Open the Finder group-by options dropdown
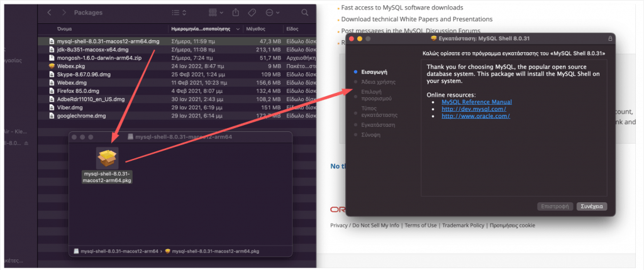This screenshot has height=270, width=644. coord(216,13)
